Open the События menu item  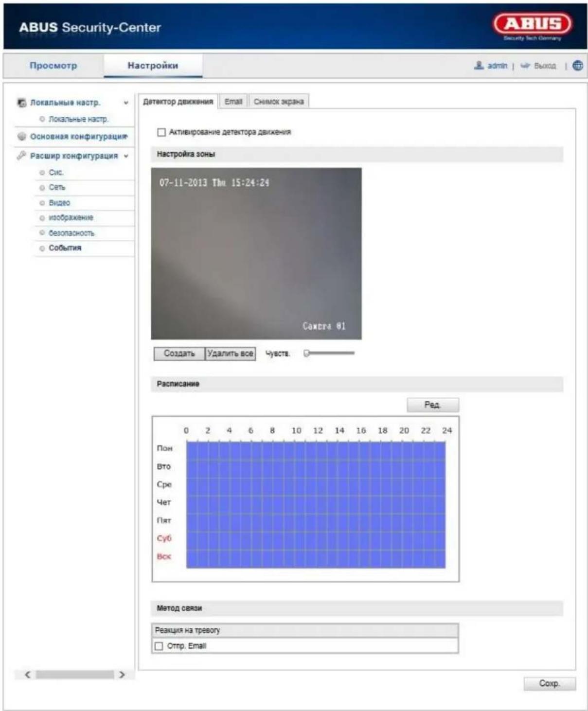point(65,248)
